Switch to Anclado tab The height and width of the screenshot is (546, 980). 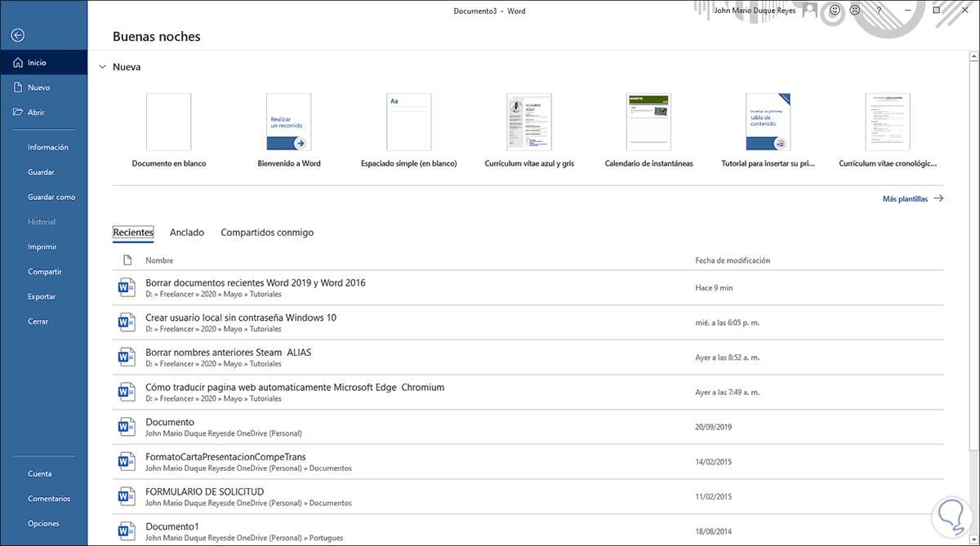tap(187, 233)
